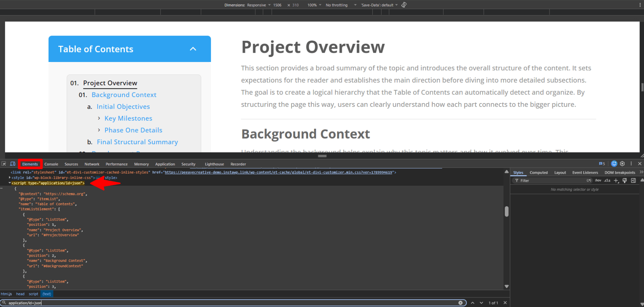Viewport: 644px width, 307px height.
Task: Open the issues counter showing 5
Action: coord(602,164)
